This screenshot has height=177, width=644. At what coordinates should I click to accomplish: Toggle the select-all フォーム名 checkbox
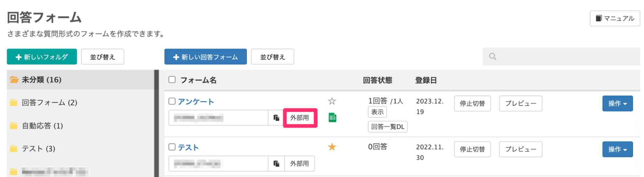pos(172,80)
